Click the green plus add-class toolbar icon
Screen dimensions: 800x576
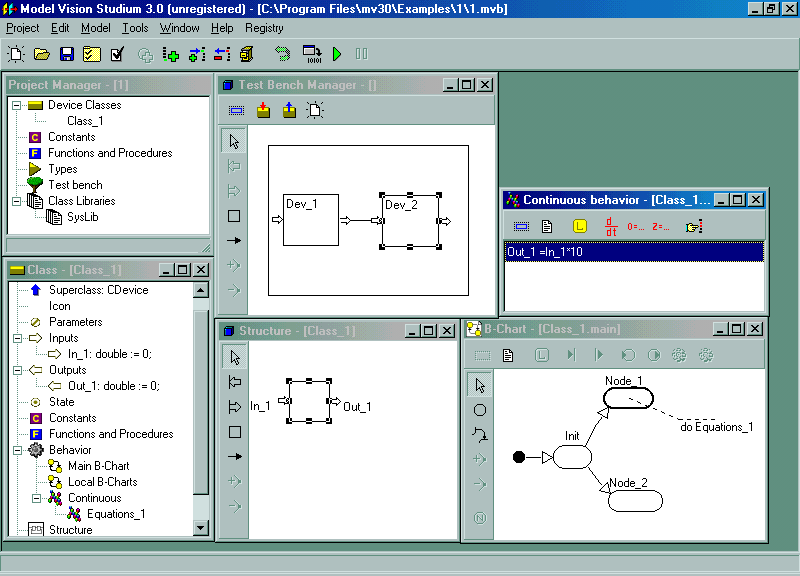click(x=171, y=55)
